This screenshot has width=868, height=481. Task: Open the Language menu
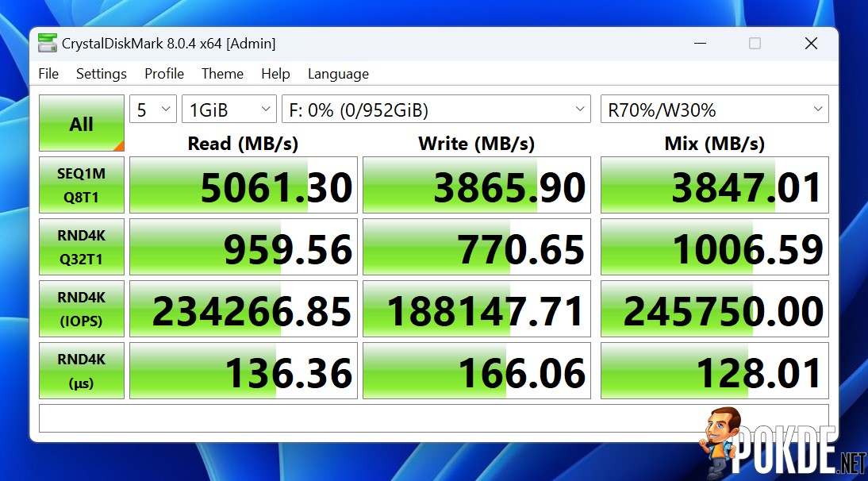[x=338, y=74]
